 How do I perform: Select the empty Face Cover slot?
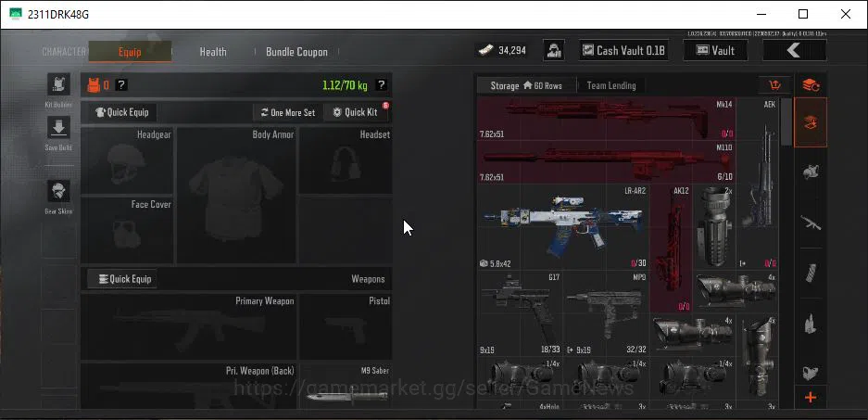[x=127, y=230]
